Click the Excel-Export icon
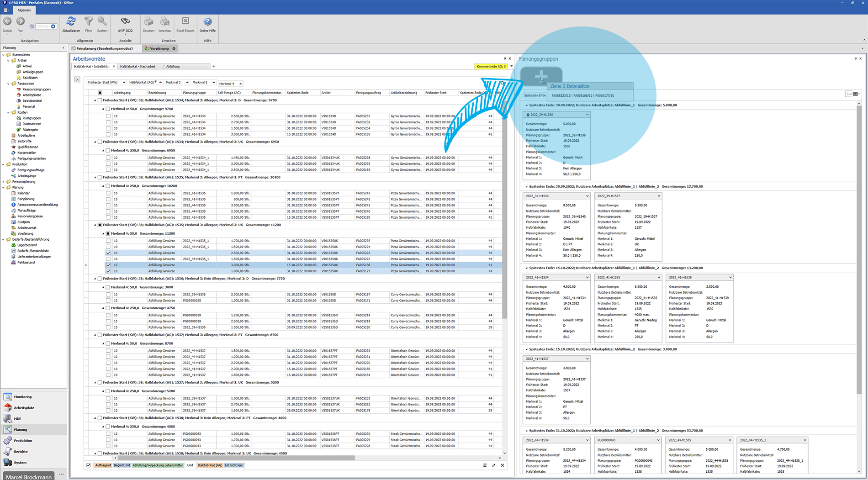868x480 pixels. tap(185, 21)
